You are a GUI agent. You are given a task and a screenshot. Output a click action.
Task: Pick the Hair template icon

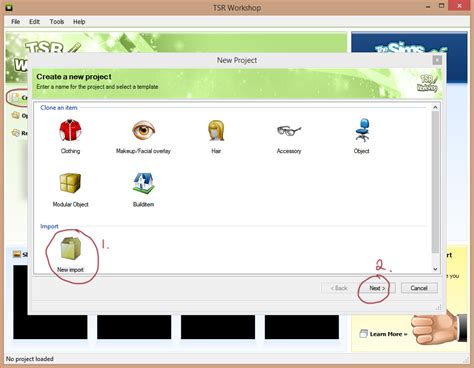(x=216, y=130)
